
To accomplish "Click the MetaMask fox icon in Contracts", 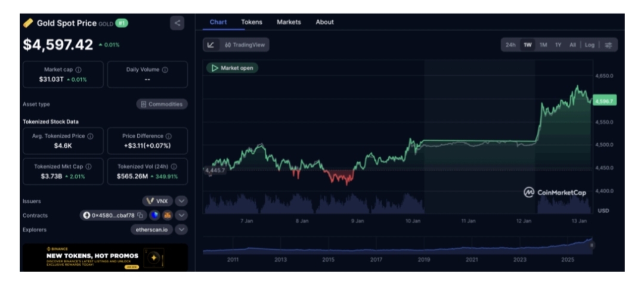I will (167, 215).
